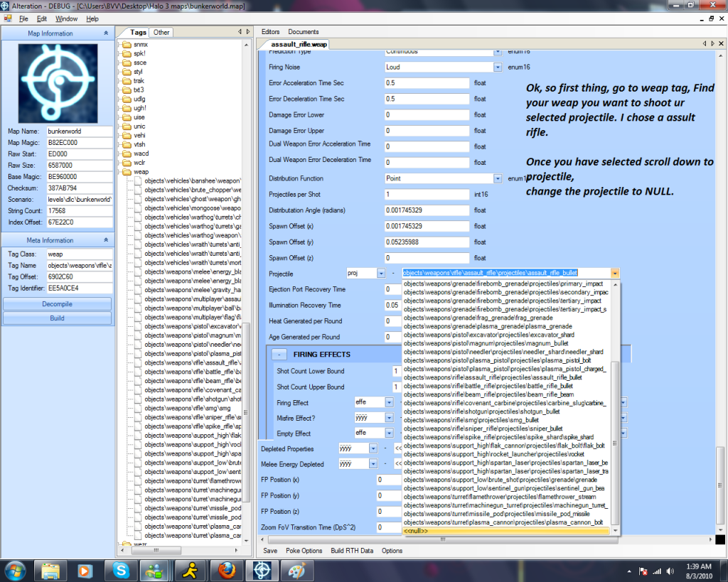Select the objects\weapons\rifle\smg\smg tag
The height and width of the screenshot is (582, 728).
pos(187,409)
